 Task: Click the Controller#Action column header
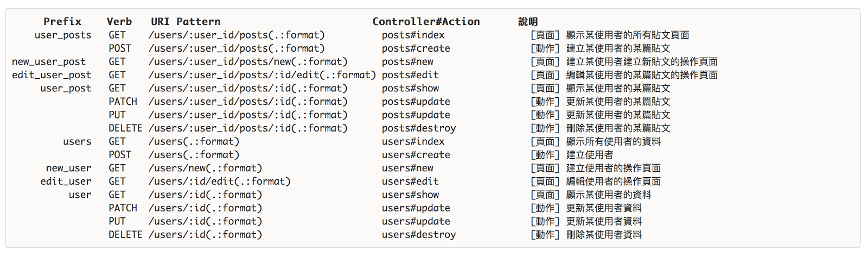(x=426, y=22)
